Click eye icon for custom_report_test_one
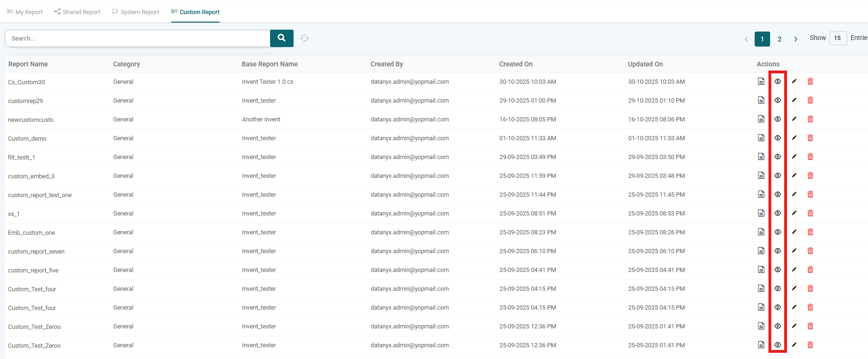The width and height of the screenshot is (868, 359). (778, 194)
